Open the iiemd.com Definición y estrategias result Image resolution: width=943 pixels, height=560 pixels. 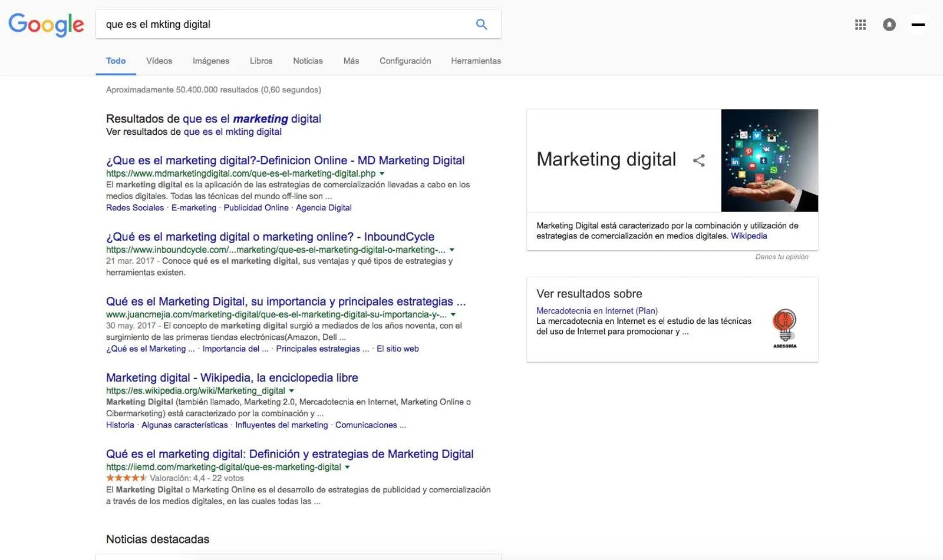pyautogui.click(x=290, y=454)
